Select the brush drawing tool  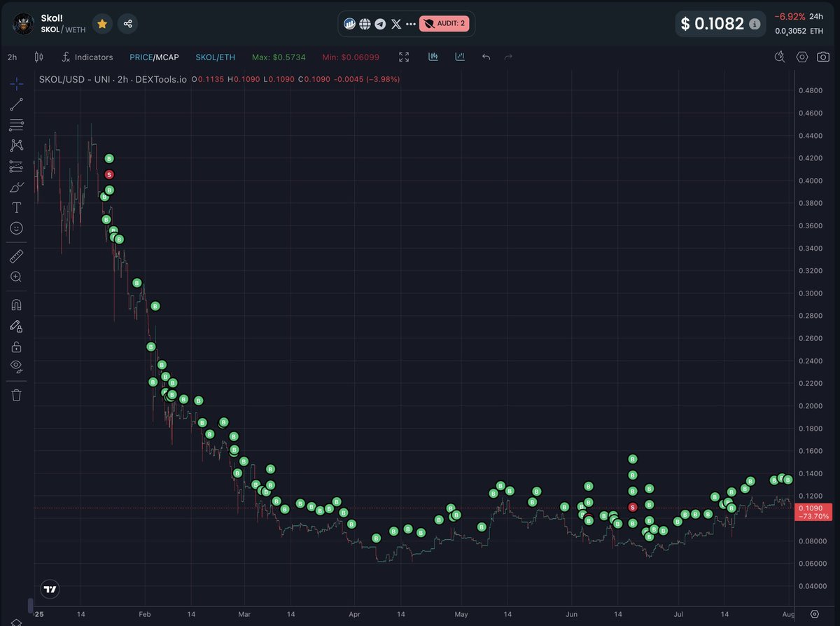click(16, 187)
